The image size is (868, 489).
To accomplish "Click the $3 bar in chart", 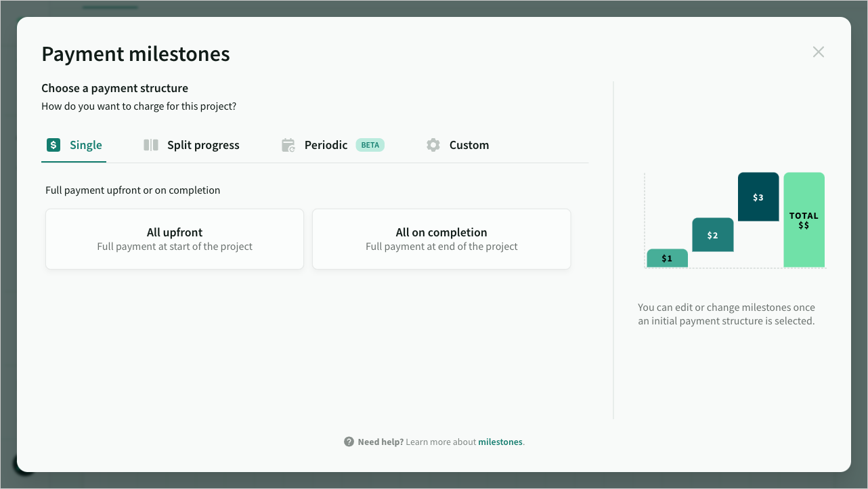I will pyautogui.click(x=758, y=197).
